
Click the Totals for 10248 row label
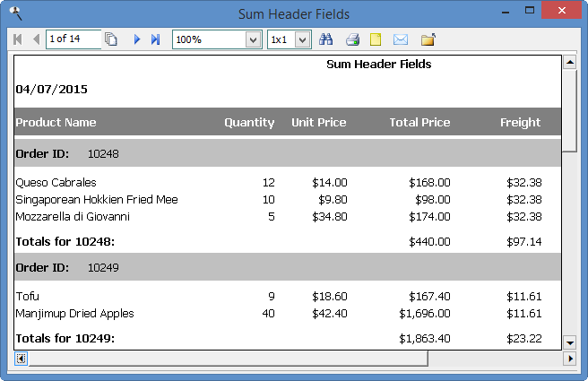(65, 242)
